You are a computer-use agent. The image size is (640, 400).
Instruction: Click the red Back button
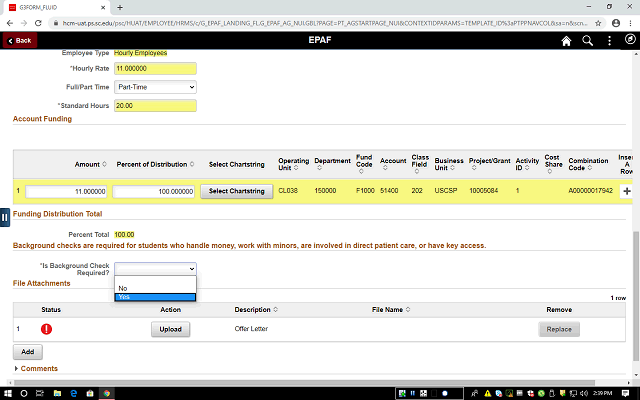pyautogui.click(x=20, y=40)
